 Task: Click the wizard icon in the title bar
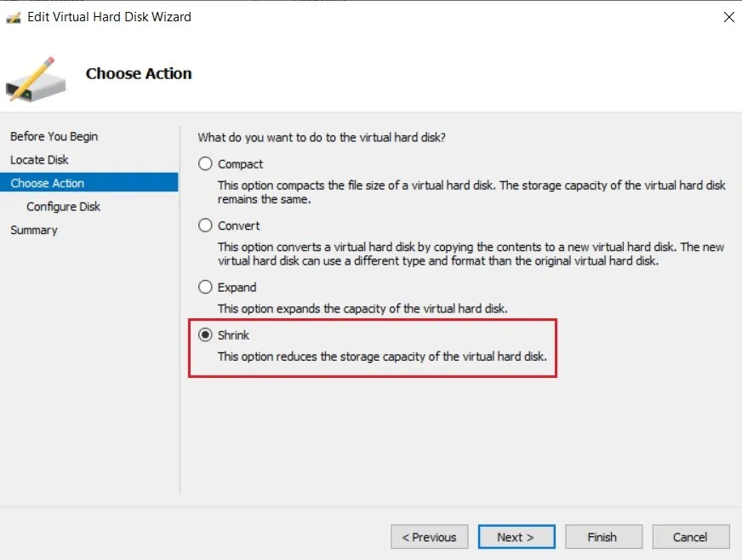coord(14,17)
